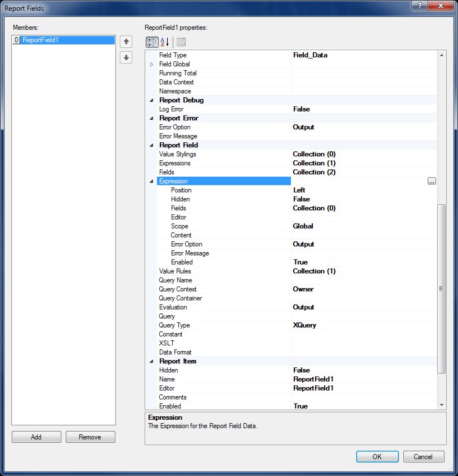Click the dialog Help question mark button
This screenshot has height=476, width=458.
click(x=419, y=6)
